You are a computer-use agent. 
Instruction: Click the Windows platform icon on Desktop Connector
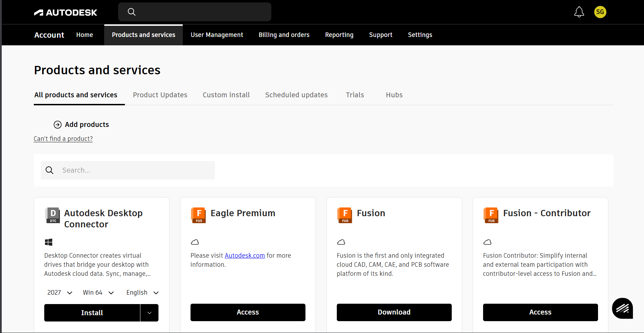[48, 242]
